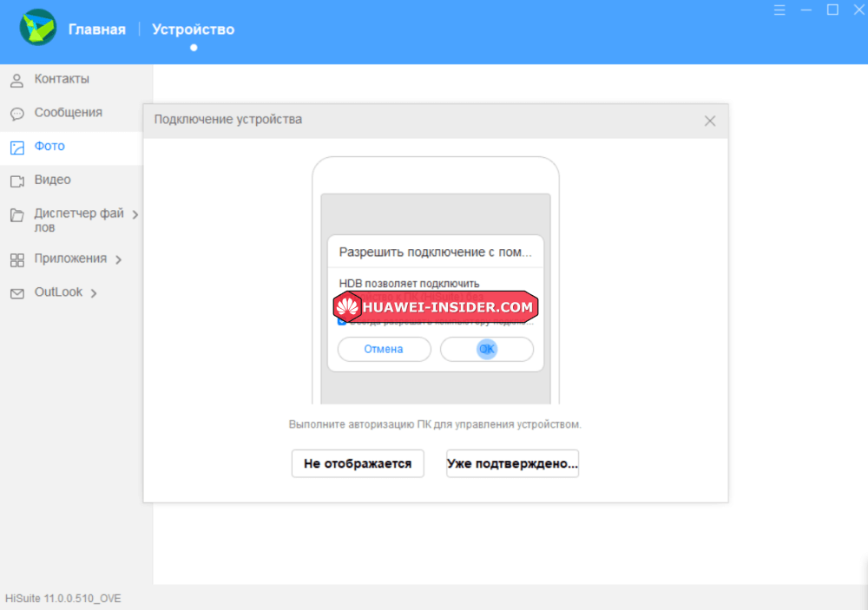Click the OutLook envelope icon
The height and width of the screenshot is (610, 868).
pos(16,293)
